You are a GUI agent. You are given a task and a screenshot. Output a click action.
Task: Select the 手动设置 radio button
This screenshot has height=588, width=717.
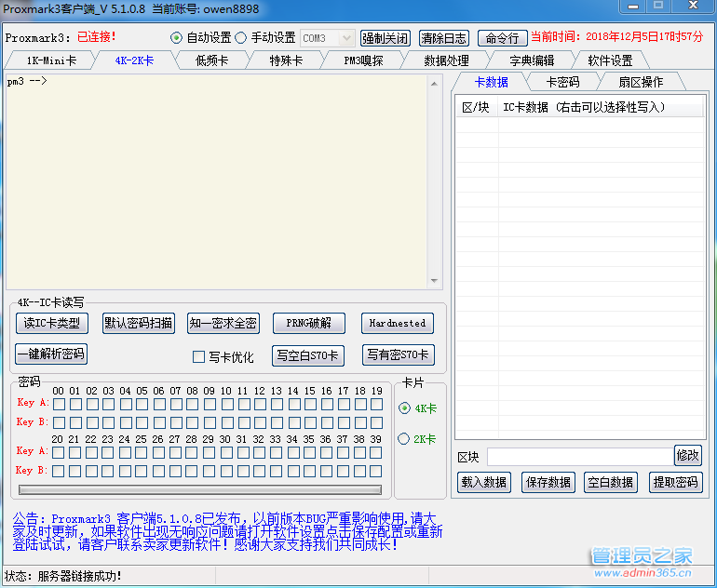coord(240,38)
